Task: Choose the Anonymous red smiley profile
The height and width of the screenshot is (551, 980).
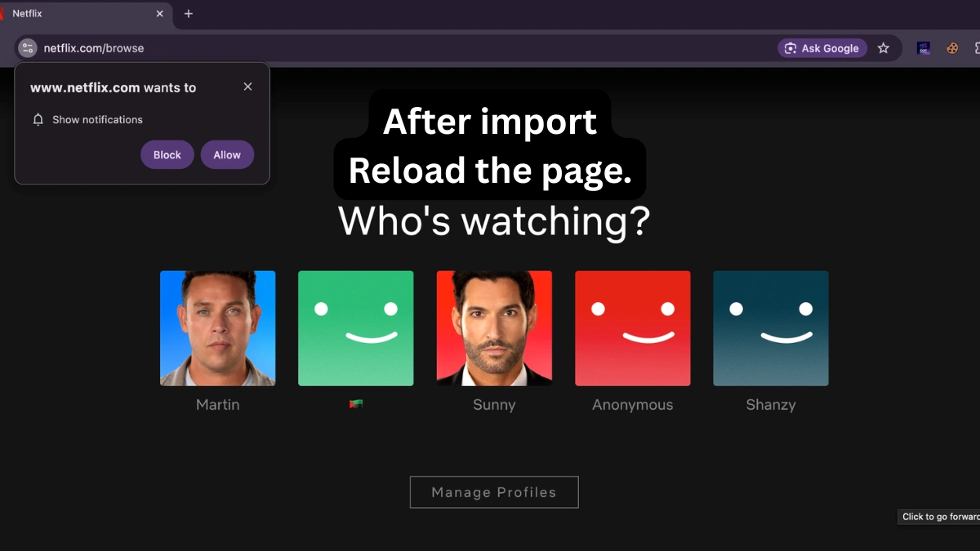Action: coord(633,328)
